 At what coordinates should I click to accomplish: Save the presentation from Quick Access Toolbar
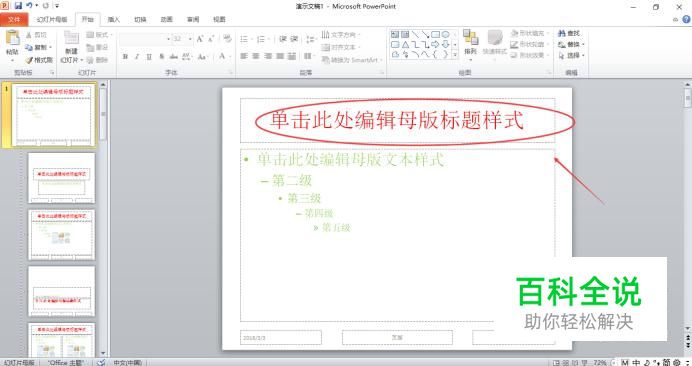pyautogui.click(x=18, y=6)
